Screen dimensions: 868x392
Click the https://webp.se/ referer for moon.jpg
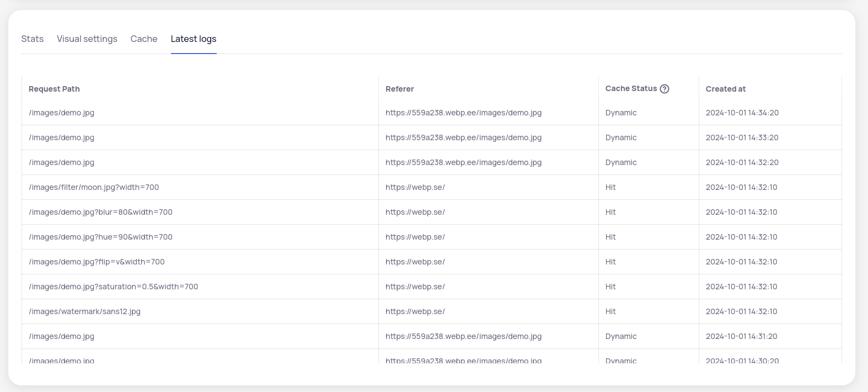pyautogui.click(x=415, y=187)
